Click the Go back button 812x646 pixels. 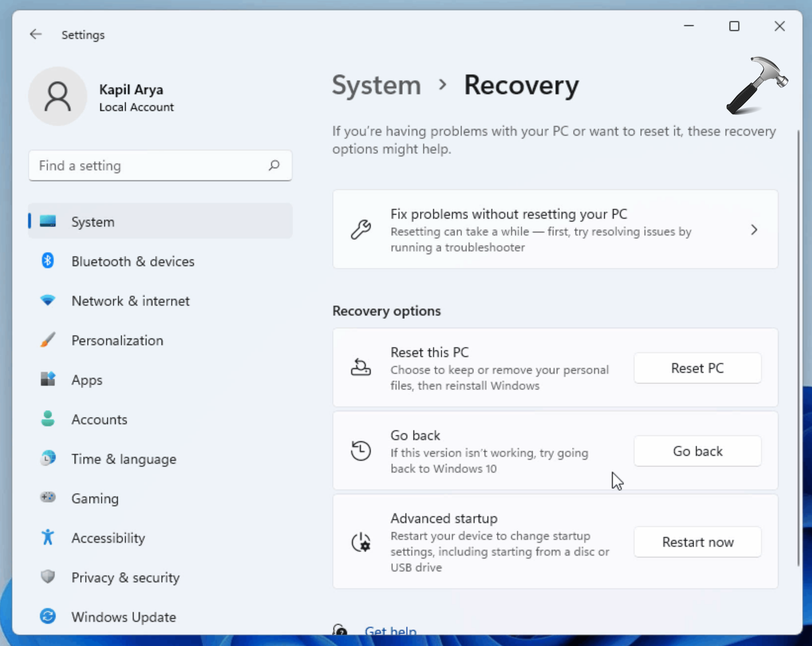pyautogui.click(x=697, y=451)
